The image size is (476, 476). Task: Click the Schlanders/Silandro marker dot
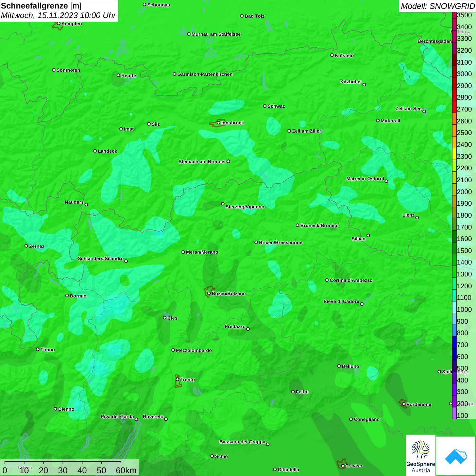[126, 261]
